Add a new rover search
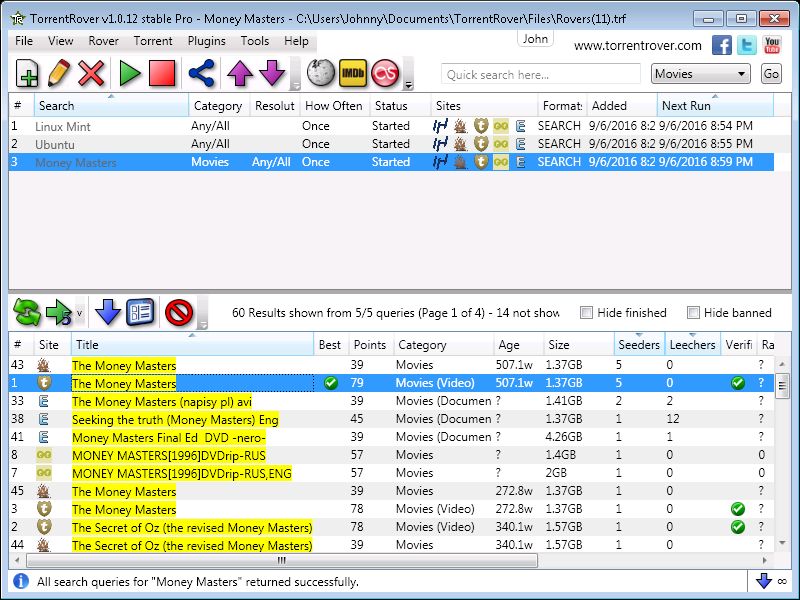 click(27, 73)
